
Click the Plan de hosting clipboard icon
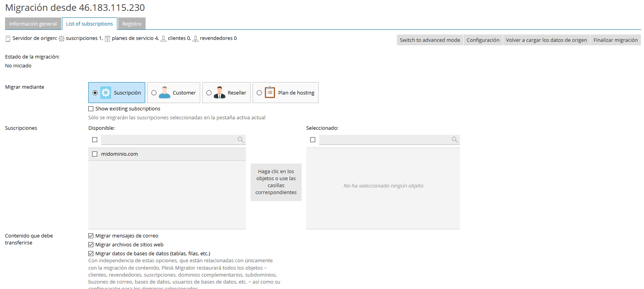coord(270,93)
